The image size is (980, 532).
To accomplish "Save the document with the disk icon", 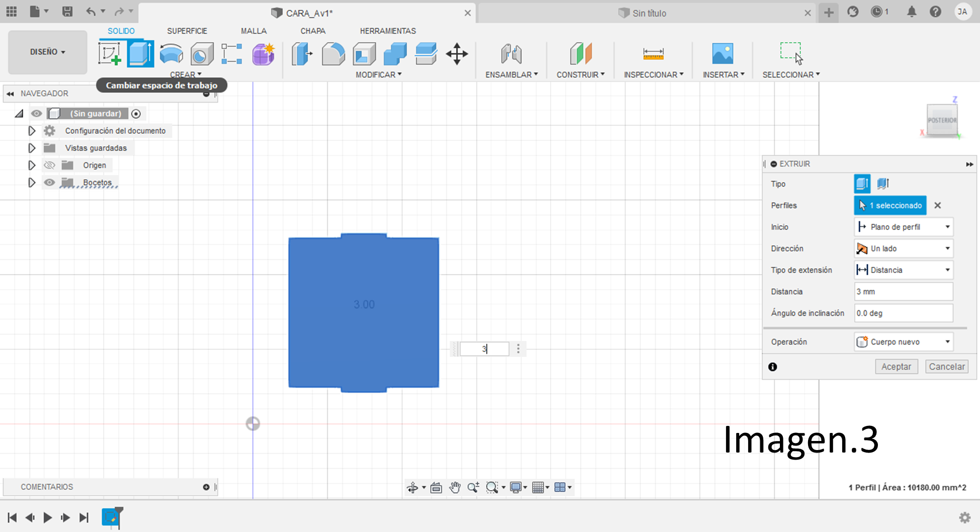I will pyautogui.click(x=67, y=12).
